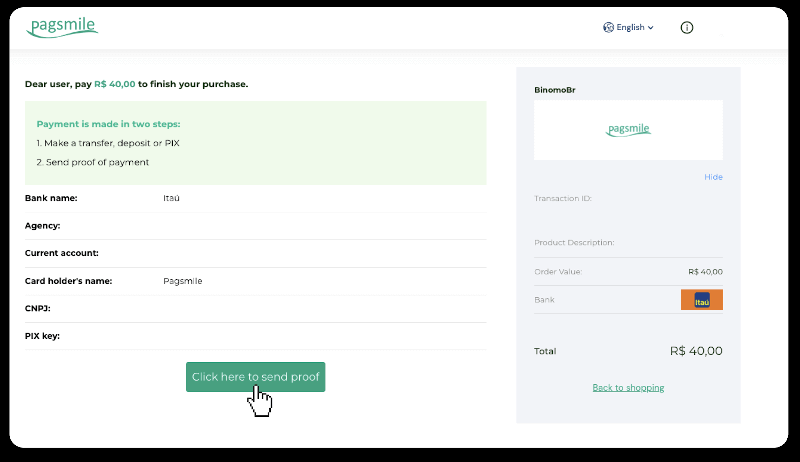
Task: Click the Current account row label
Action: click(61, 253)
